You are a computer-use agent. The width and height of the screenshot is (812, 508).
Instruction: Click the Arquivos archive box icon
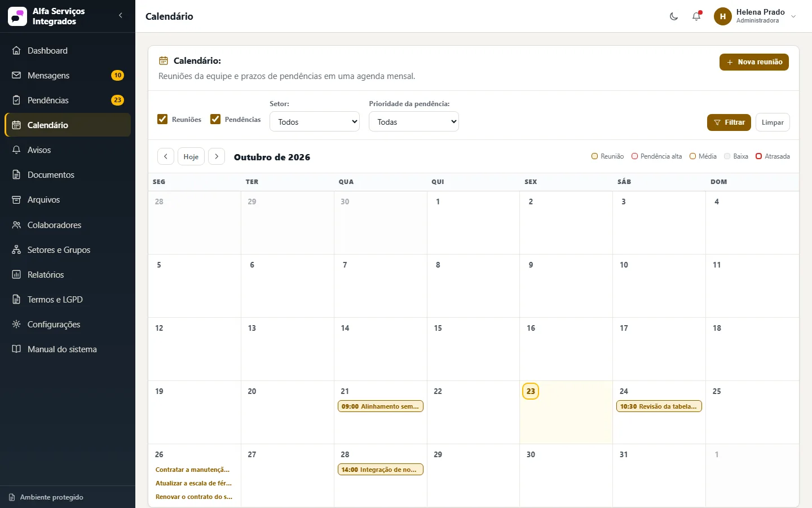pyautogui.click(x=16, y=200)
